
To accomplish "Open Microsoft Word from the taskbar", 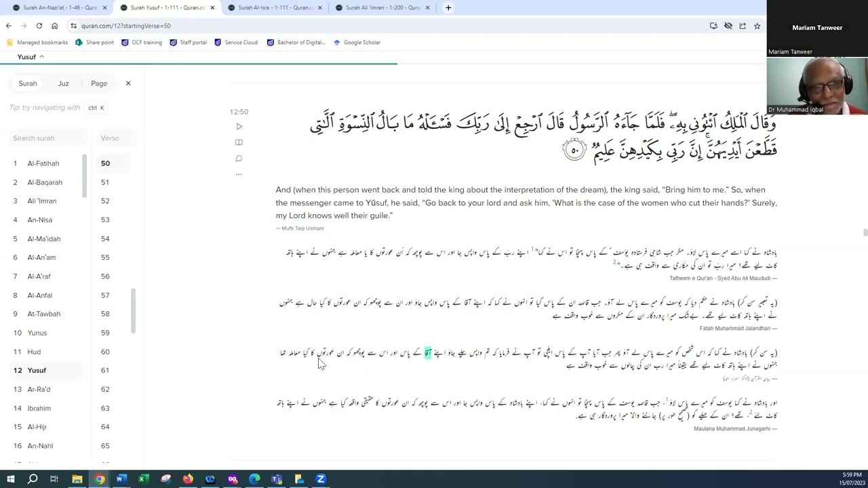I will (121, 479).
